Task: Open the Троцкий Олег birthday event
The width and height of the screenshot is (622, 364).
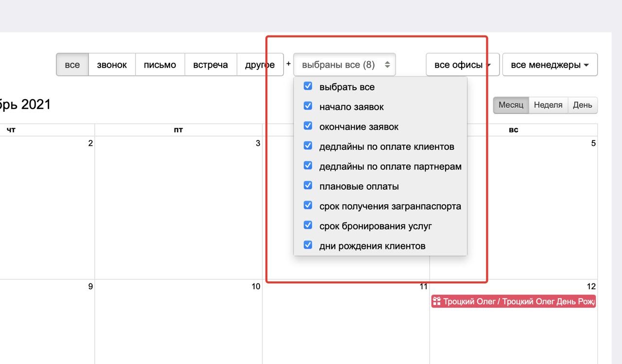Action: click(518, 301)
